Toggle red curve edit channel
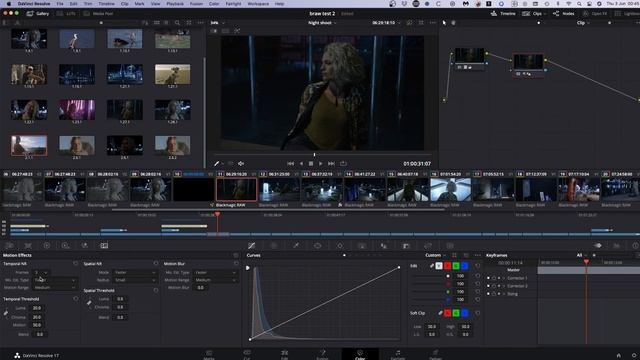This screenshot has height=360, width=640. pyautogui.click(x=447, y=266)
